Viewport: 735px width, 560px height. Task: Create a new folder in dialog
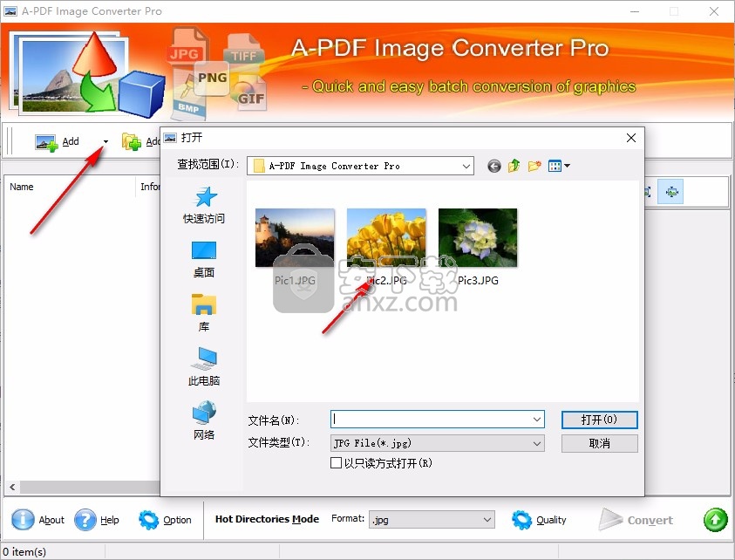[x=534, y=166]
